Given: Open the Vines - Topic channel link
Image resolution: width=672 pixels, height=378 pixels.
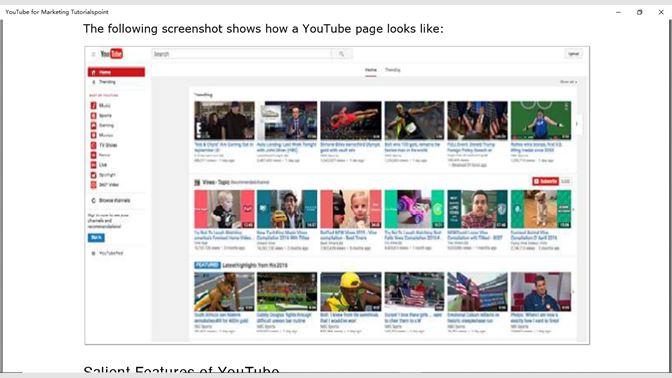Looking at the screenshot, I should [216, 183].
